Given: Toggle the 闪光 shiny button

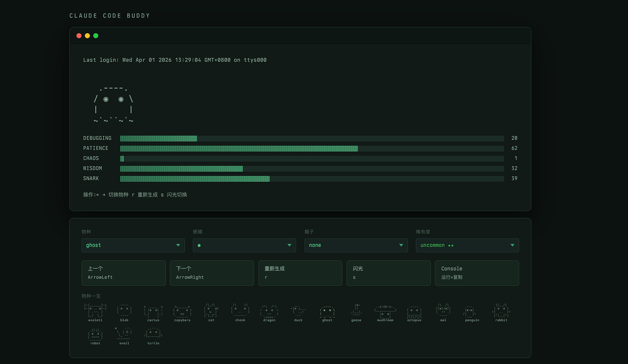Looking at the screenshot, I should (x=389, y=273).
